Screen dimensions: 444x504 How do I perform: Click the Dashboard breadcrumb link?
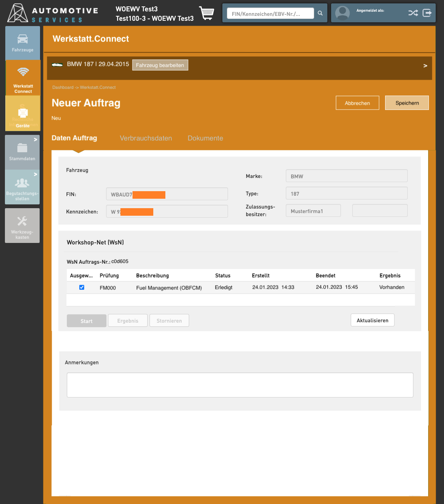tap(63, 87)
